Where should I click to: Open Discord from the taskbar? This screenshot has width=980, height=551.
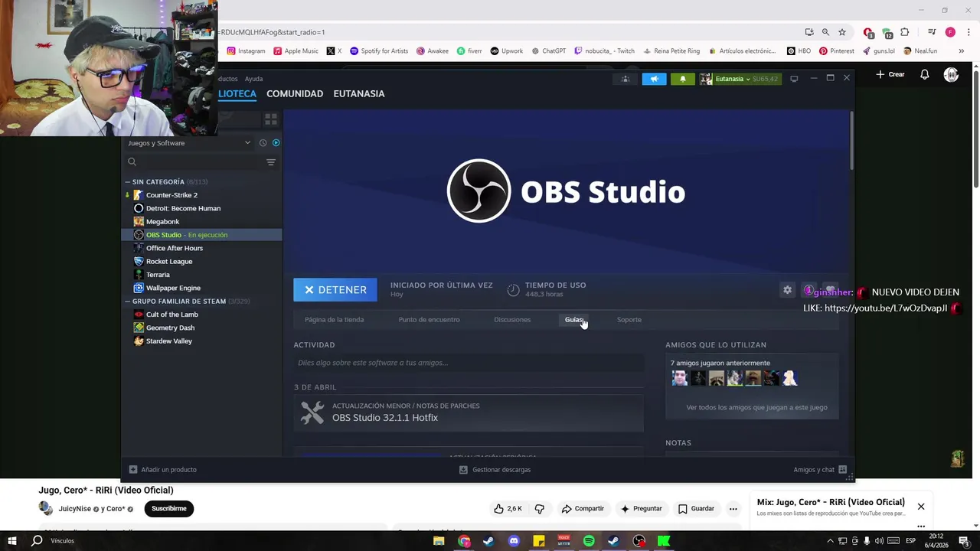point(514,541)
